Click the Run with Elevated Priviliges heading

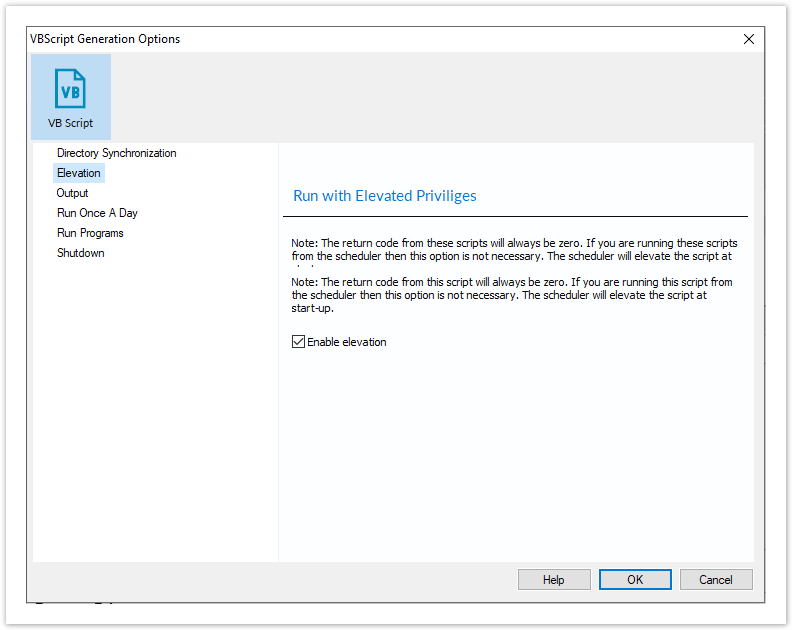[384, 196]
